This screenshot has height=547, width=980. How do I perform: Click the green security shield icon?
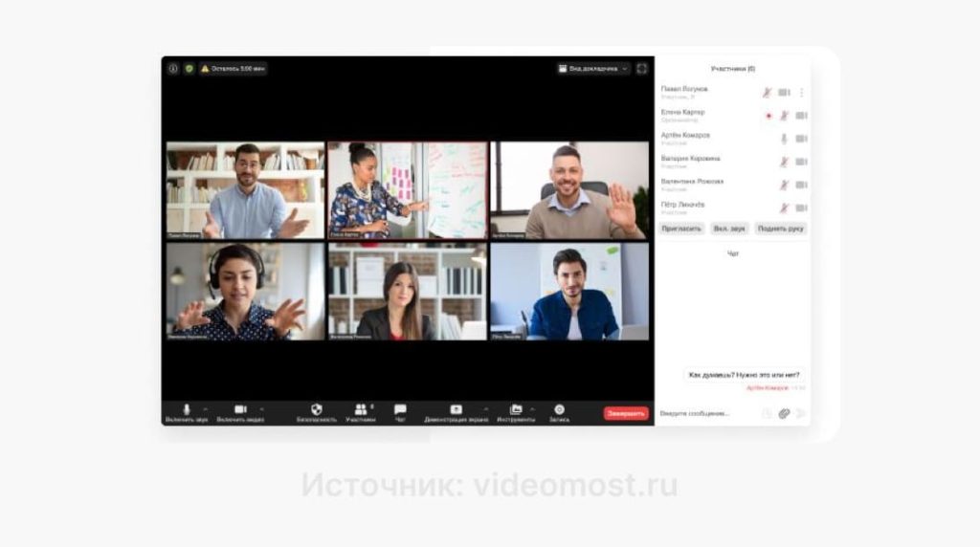pyautogui.click(x=189, y=69)
